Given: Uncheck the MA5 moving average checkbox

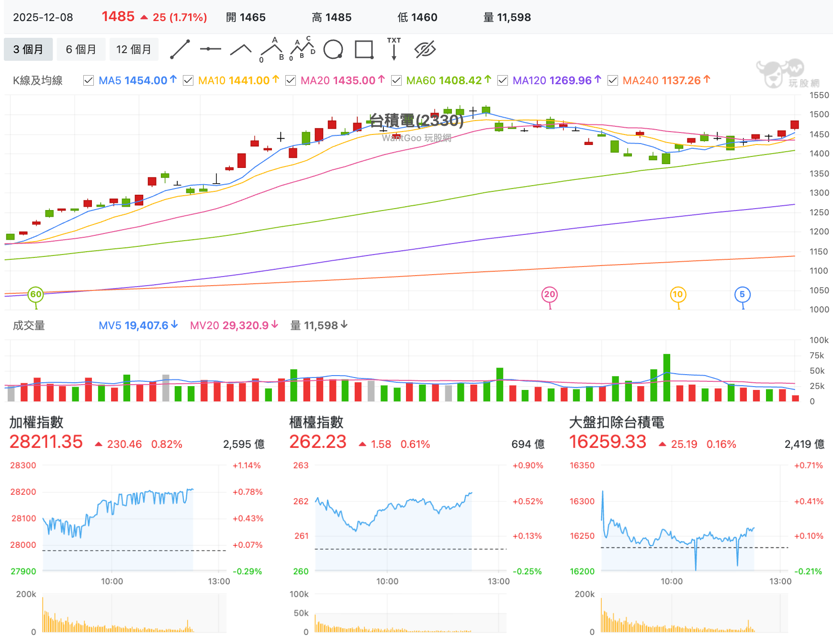Looking at the screenshot, I should click(x=89, y=80).
